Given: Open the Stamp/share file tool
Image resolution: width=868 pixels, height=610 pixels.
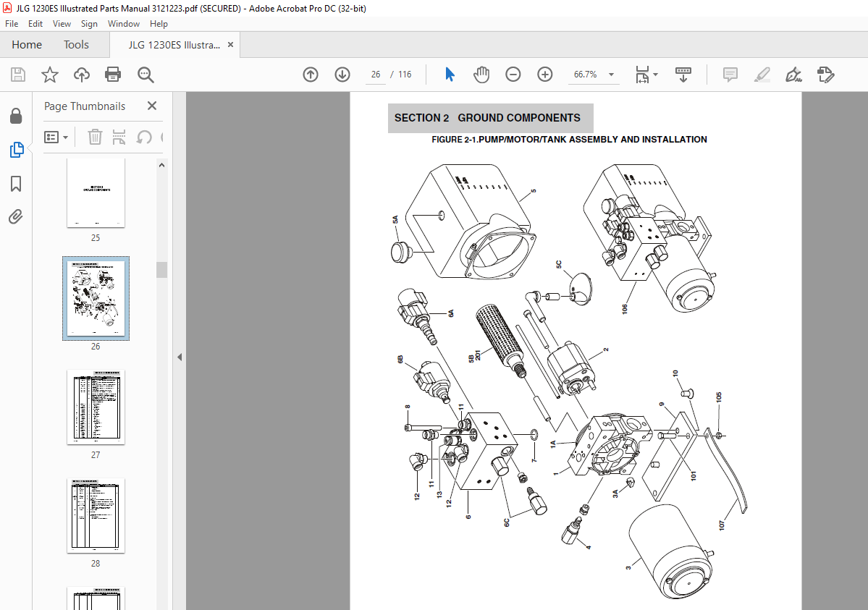Looking at the screenshot, I should tap(825, 75).
